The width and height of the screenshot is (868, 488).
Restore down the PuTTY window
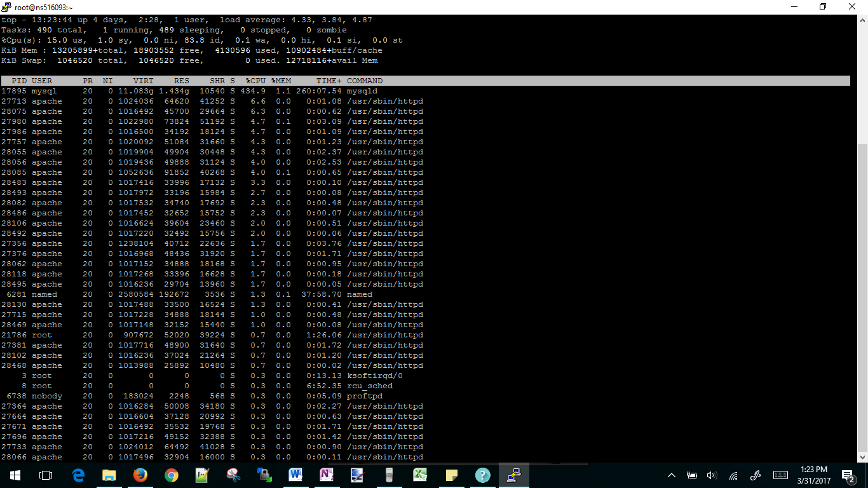(x=823, y=7)
